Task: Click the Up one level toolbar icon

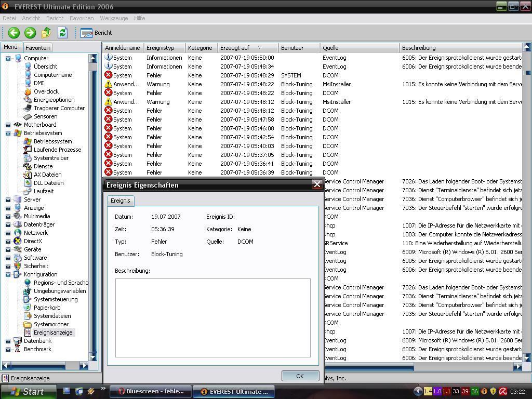Action: (46, 33)
